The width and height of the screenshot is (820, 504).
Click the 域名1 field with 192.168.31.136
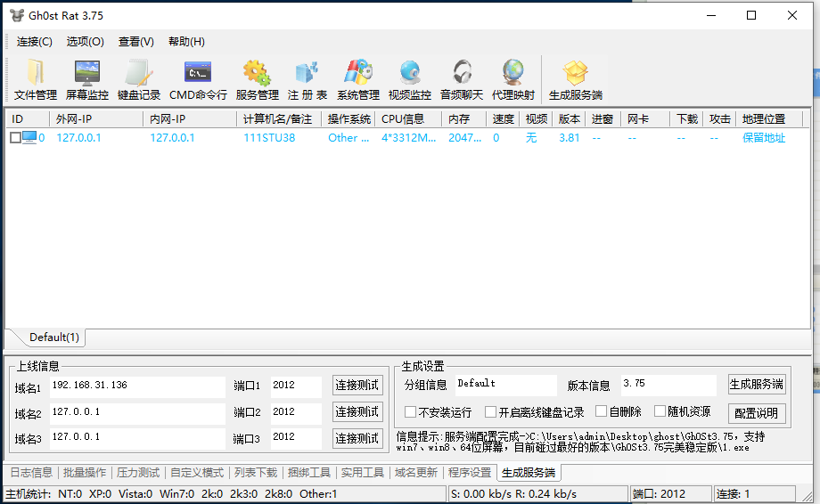[x=137, y=386]
